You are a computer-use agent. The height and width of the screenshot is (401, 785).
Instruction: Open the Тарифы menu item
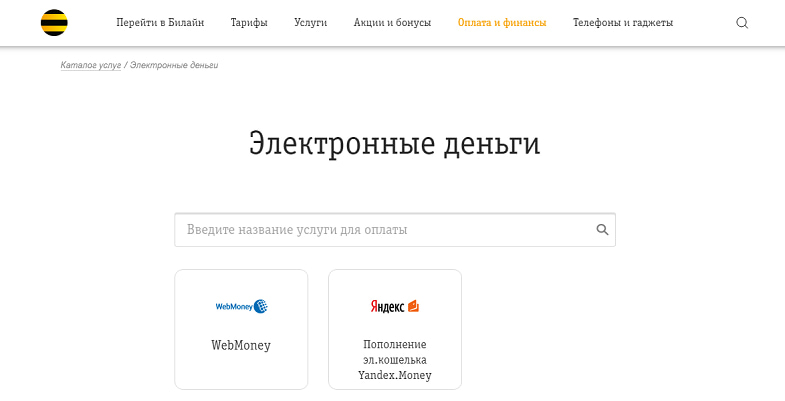click(249, 23)
